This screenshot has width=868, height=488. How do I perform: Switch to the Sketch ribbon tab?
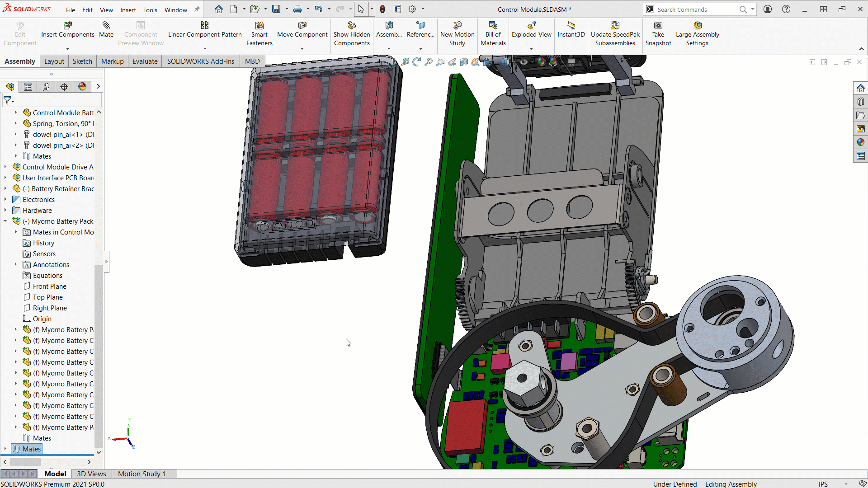(82, 61)
